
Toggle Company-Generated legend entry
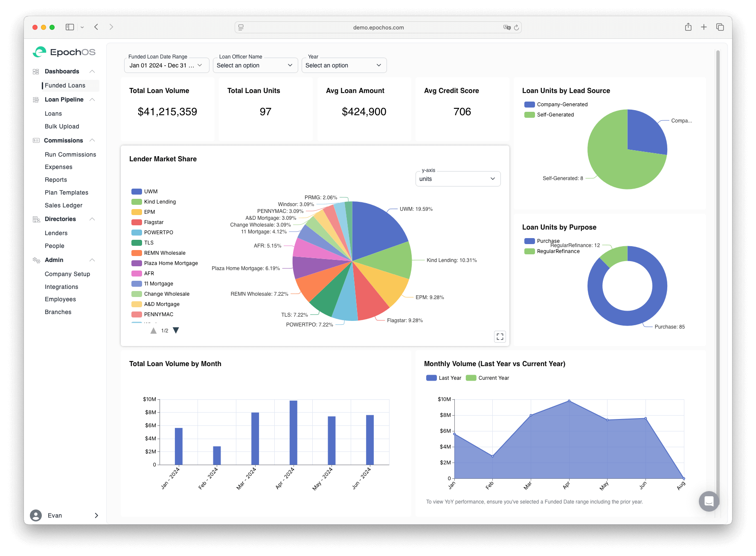tap(556, 105)
